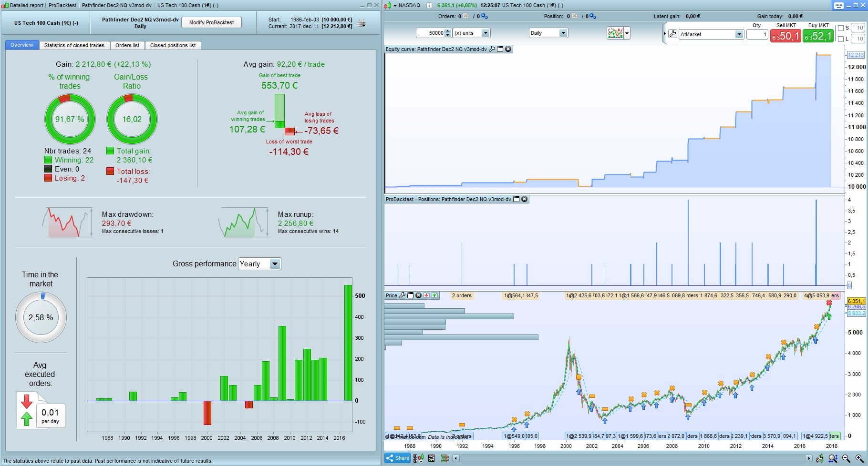The width and height of the screenshot is (868, 466).
Task: Click the add indicator chart icon
Action: tap(615, 33)
